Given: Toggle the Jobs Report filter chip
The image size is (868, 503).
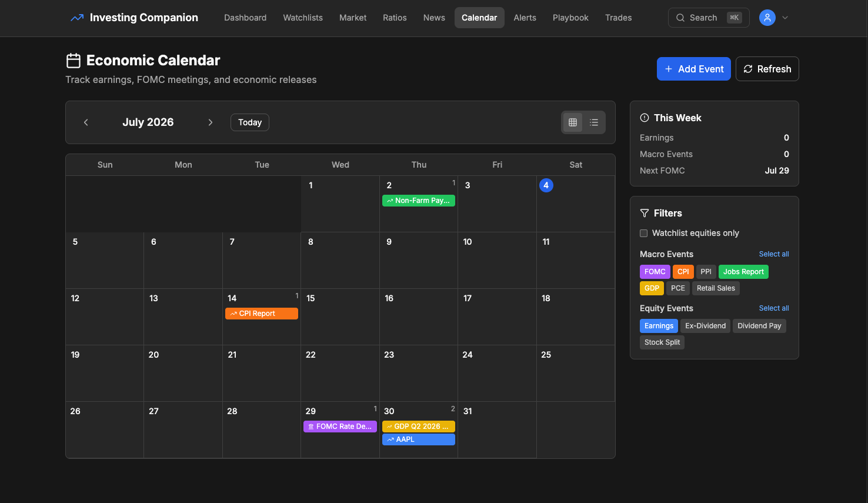Looking at the screenshot, I should click(x=743, y=272).
